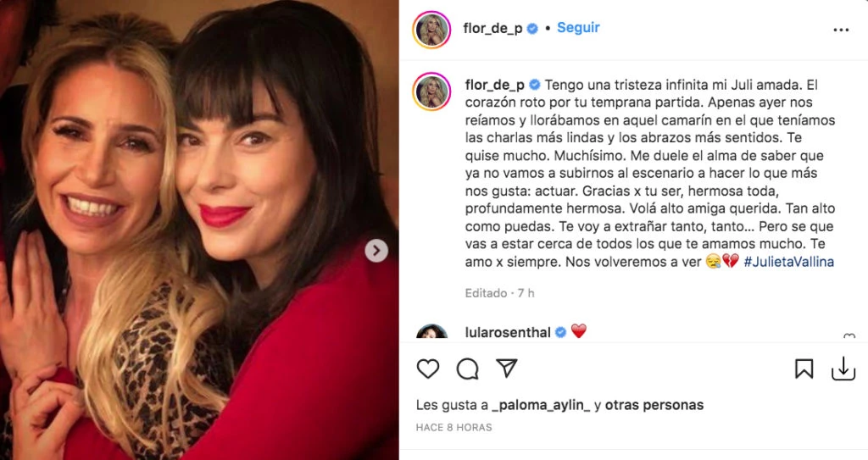The width and height of the screenshot is (868, 460).
Task: Save post with bookmark icon
Action: click(x=804, y=369)
